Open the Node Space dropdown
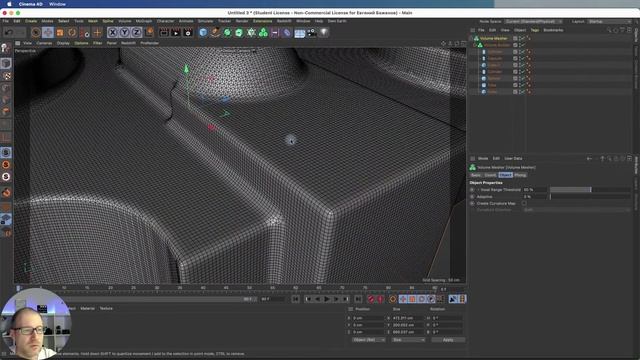Image resolution: width=640 pixels, height=360 pixels. (533, 21)
